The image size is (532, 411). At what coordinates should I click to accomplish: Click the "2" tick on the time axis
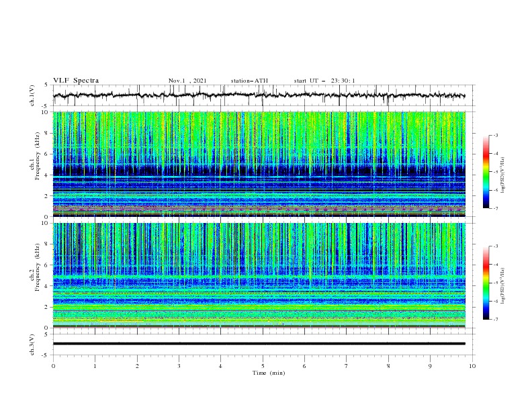[137, 366]
